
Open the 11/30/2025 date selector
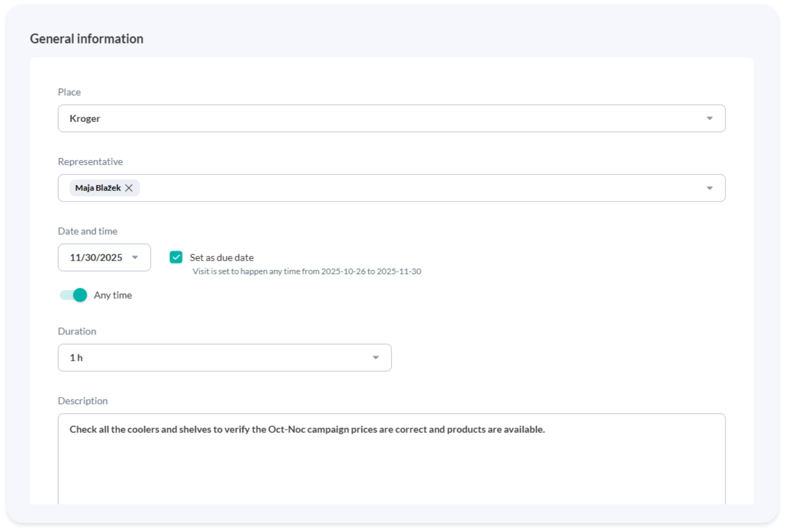point(96,258)
